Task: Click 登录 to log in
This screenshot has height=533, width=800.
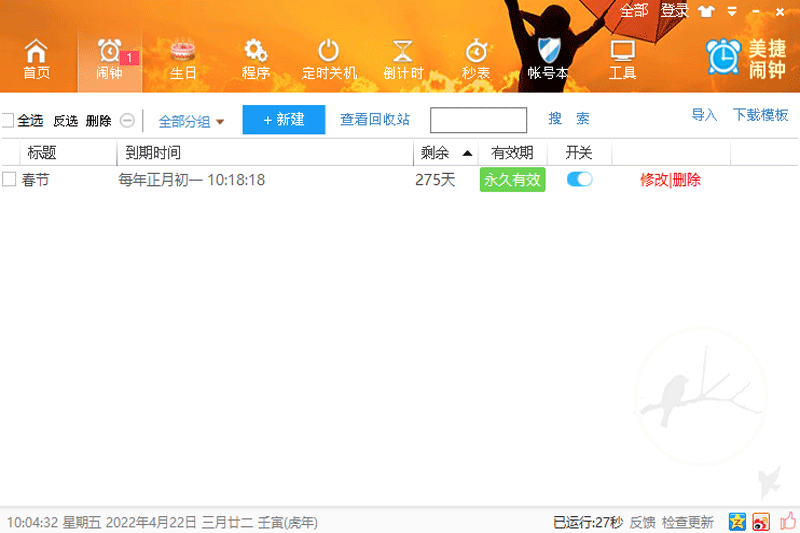Action: (x=674, y=11)
